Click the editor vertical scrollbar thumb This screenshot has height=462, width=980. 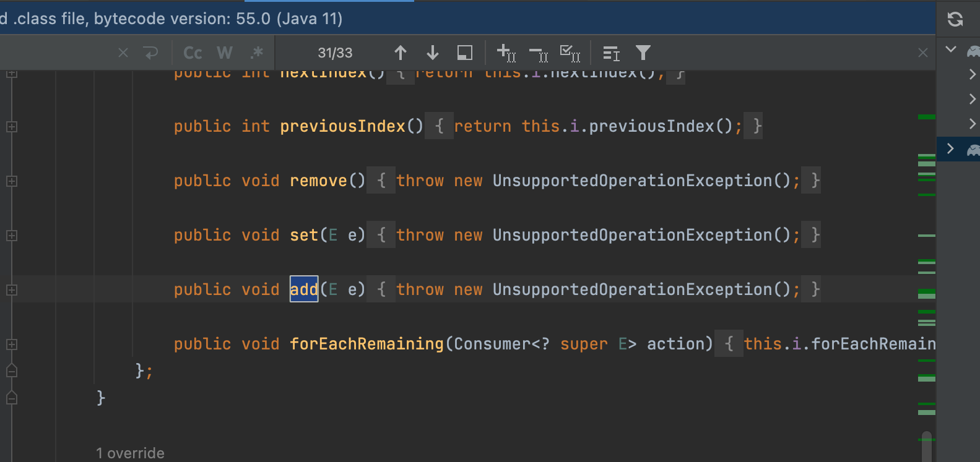coord(927,447)
